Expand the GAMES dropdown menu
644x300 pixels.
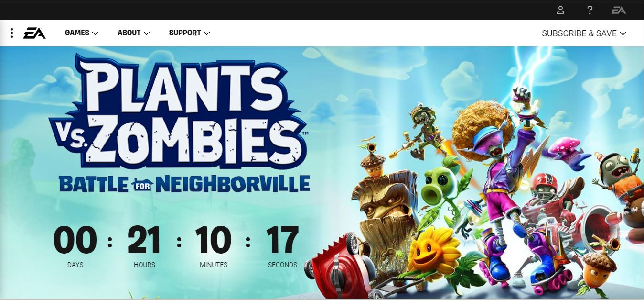tap(81, 33)
